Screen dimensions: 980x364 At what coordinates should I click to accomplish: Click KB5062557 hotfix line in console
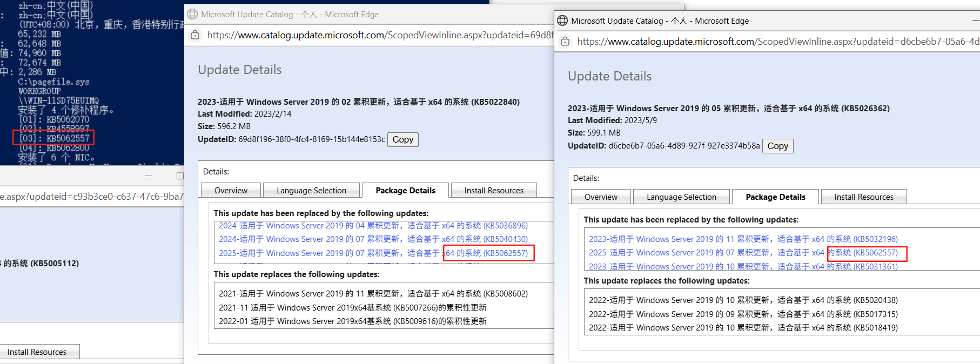coord(54,138)
